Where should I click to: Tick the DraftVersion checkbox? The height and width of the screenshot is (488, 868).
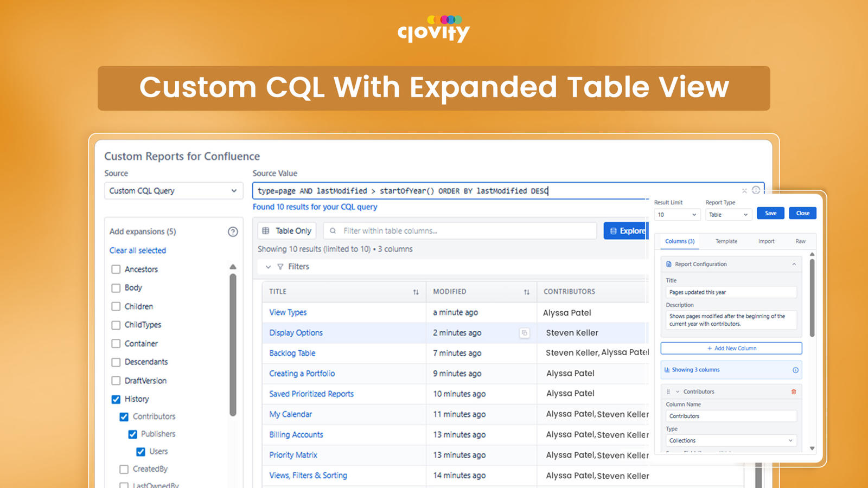point(116,381)
